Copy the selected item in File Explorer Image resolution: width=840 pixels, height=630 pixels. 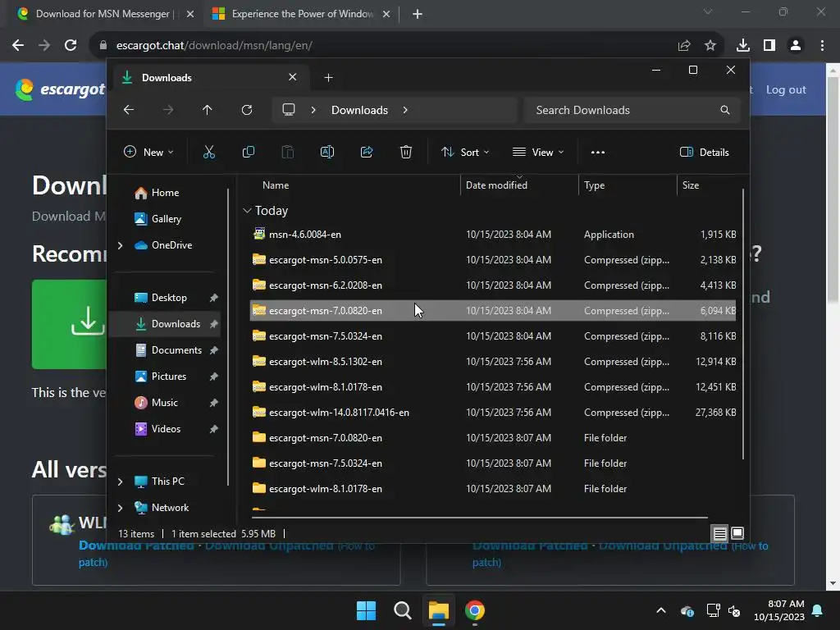click(248, 152)
